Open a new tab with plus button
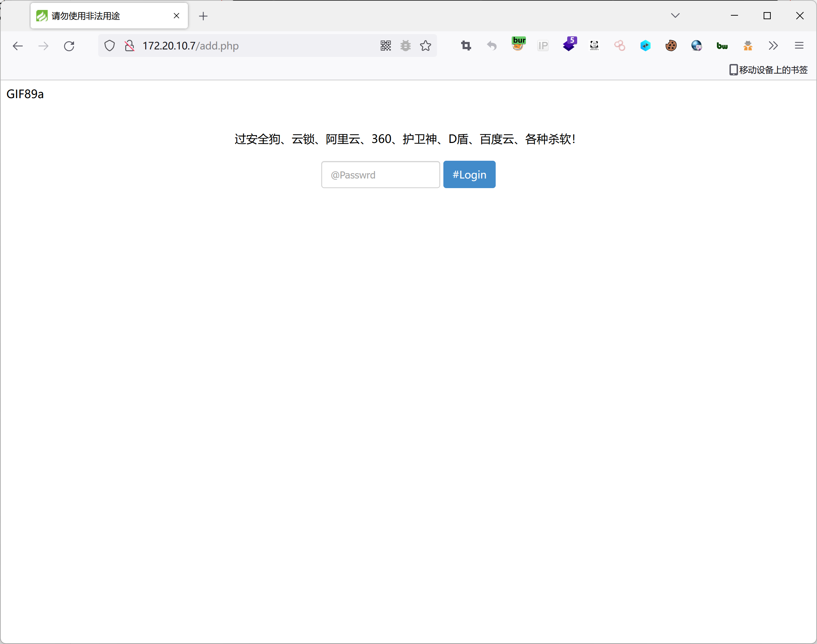The height and width of the screenshot is (644, 817). (203, 16)
